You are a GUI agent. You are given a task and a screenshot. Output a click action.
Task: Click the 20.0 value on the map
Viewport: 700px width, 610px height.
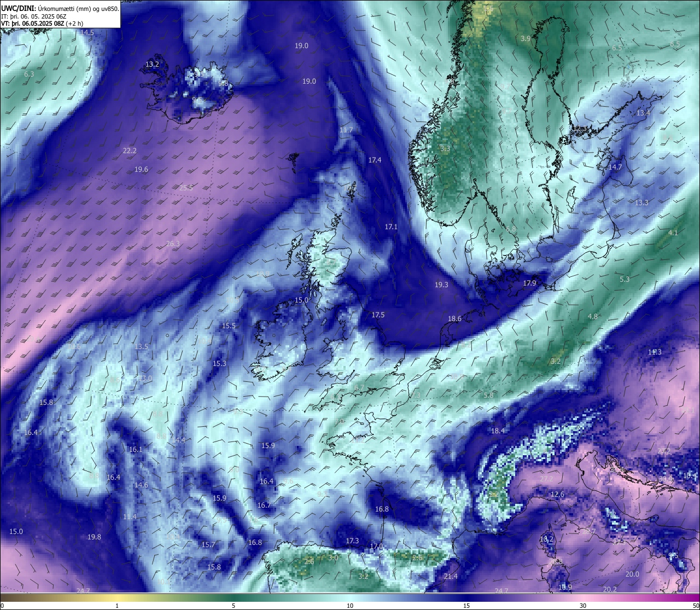pyautogui.click(x=632, y=574)
